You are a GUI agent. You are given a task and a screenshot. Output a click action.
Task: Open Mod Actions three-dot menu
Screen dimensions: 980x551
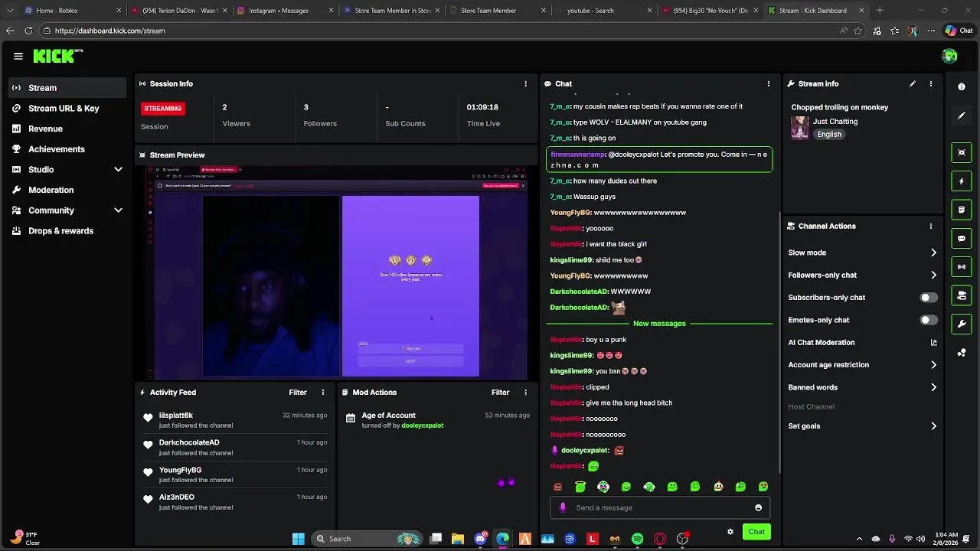coord(525,392)
